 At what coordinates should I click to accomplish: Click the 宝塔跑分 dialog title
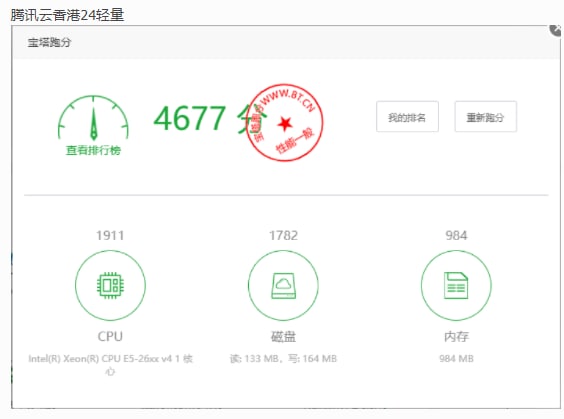(x=49, y=42)
